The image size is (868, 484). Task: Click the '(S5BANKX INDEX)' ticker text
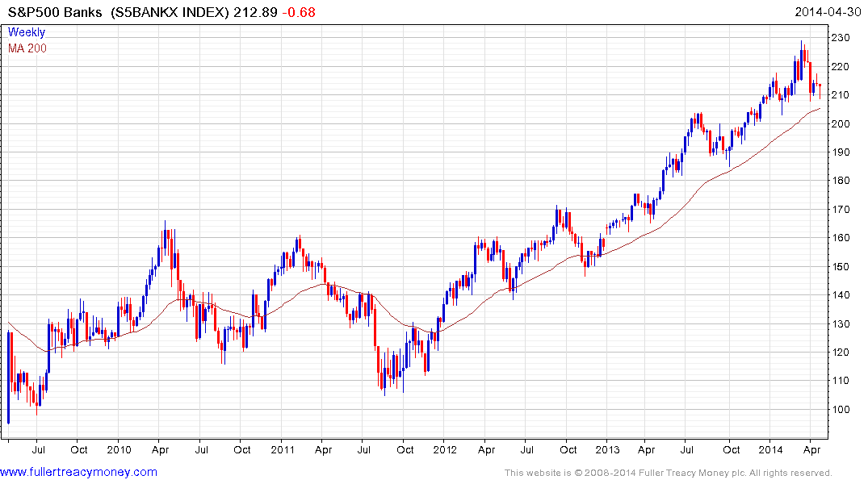click(170, 12)
